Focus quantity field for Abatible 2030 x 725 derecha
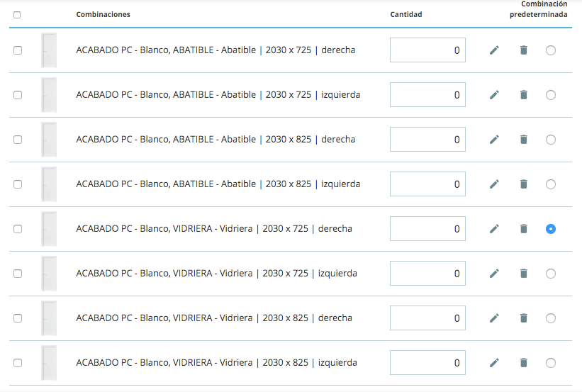 point(427,50)
